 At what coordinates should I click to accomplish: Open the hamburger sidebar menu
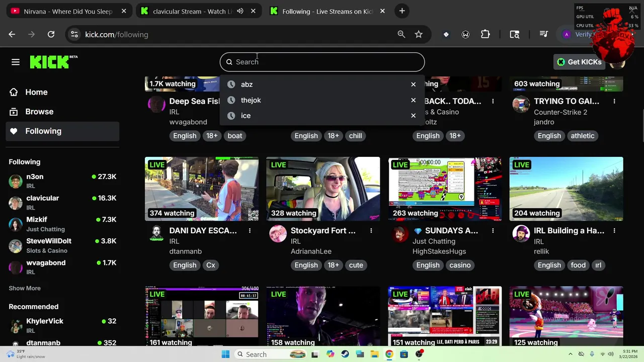coord(16,62)
